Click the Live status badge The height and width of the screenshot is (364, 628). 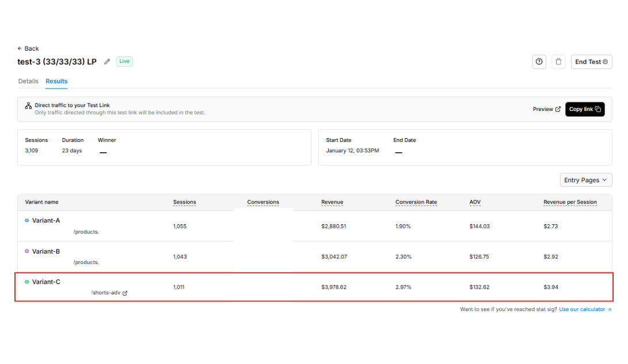click(x=124, y=62)
